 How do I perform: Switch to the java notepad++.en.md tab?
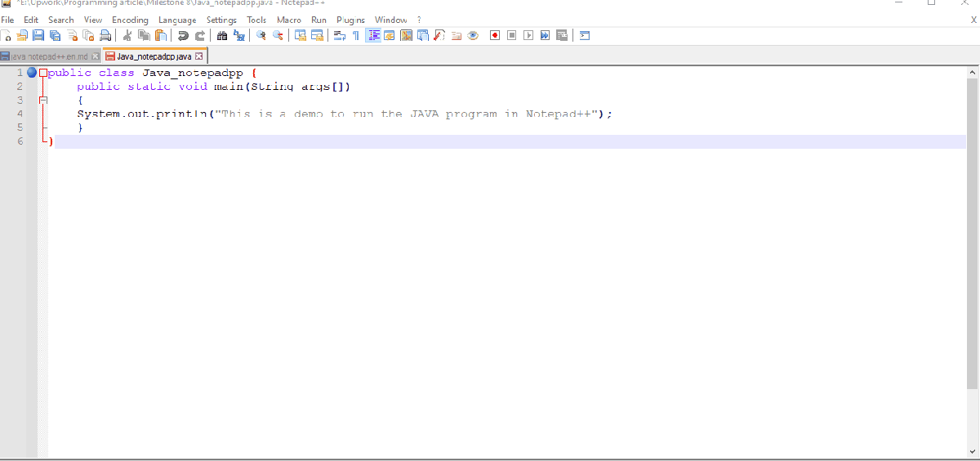(x=47, y=56)
